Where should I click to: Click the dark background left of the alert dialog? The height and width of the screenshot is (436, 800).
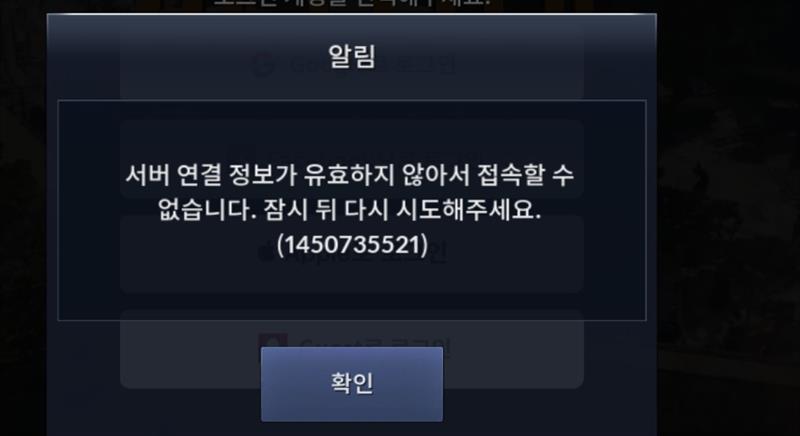click(23, 218)
